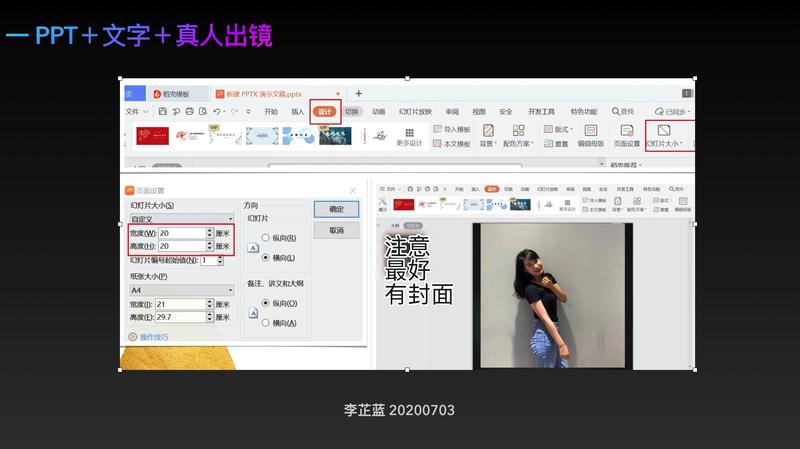The width and height of the screenshot is (800, 449).
Task: Click the Save icon in the quick toolbar
Action: click(x=162, y=111)
